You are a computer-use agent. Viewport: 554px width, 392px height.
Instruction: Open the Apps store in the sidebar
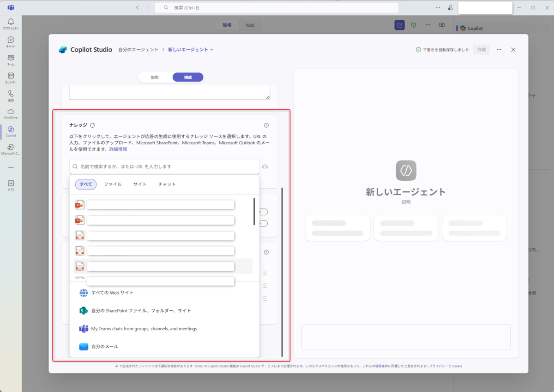point(11,185)
